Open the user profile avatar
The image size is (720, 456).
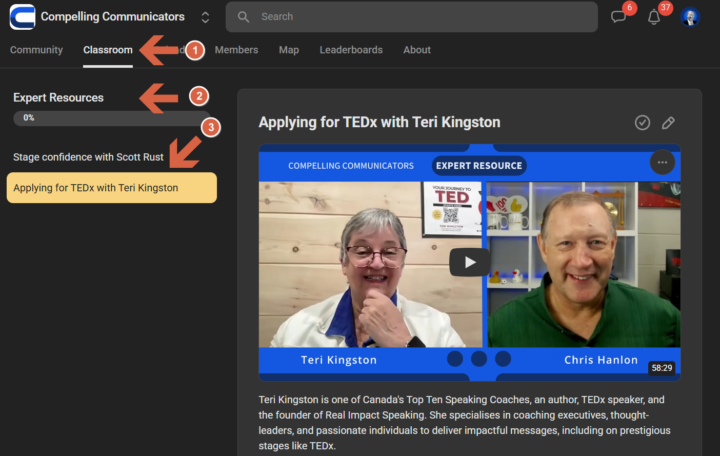click(690, 17)
